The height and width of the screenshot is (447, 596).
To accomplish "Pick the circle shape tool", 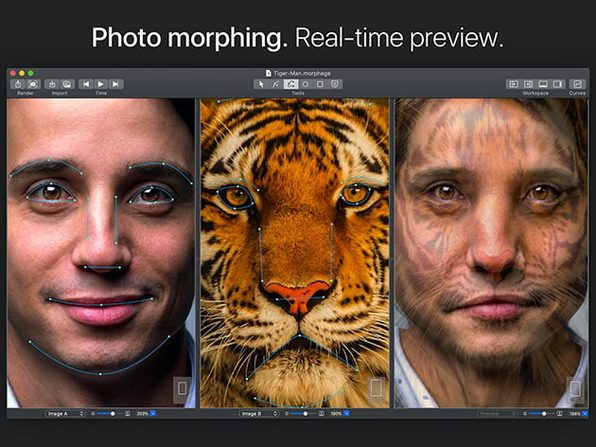I will coord(305,84).
